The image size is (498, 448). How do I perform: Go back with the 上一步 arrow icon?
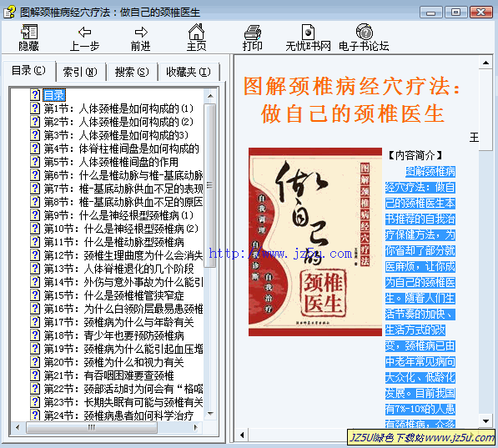pos(84,32)
